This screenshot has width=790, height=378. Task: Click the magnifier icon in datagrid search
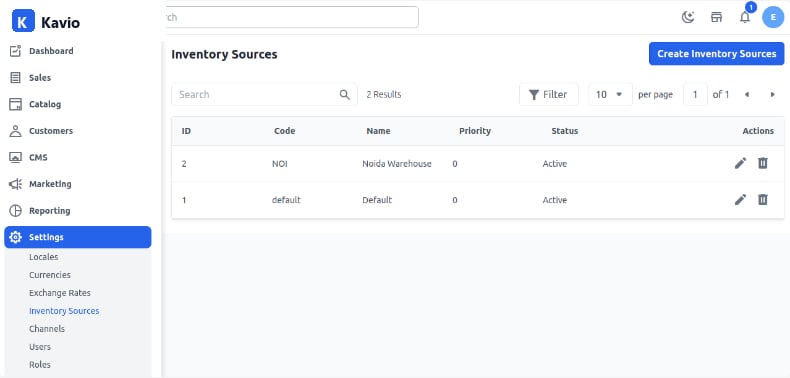click(345, 94)
